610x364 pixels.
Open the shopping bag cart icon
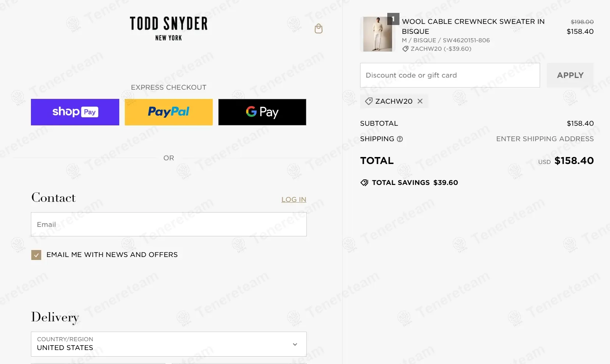coord(319,29)
